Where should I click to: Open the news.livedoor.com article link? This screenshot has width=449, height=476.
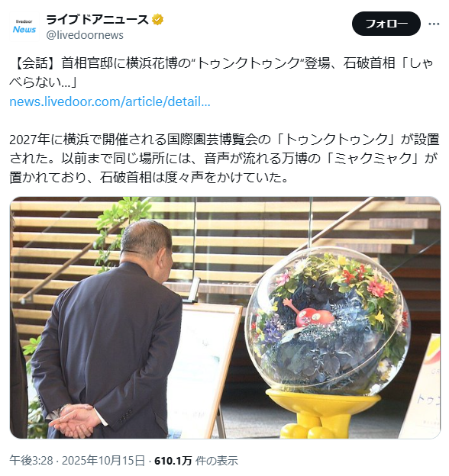tap(110, 101)
